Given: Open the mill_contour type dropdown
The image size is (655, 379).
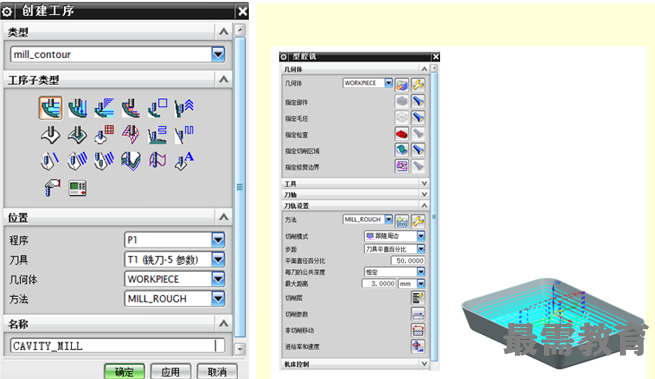Looking at the screenshot, I should 218,54.
